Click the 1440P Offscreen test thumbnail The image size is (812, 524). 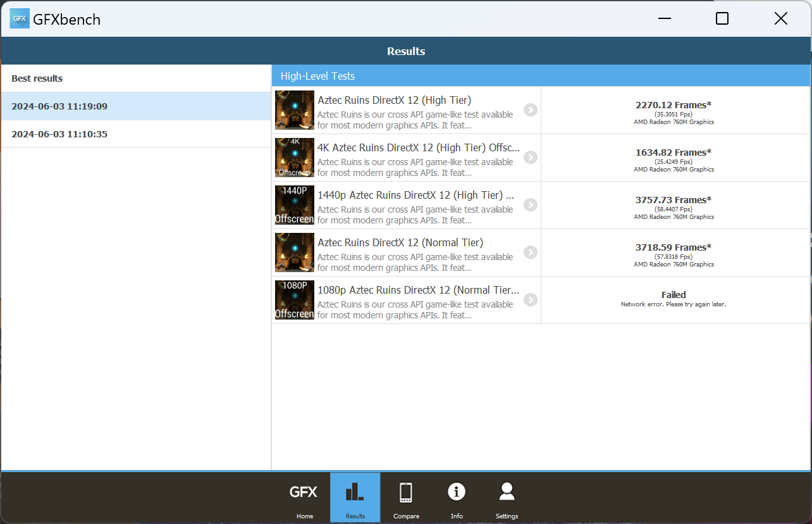(295, 205)
